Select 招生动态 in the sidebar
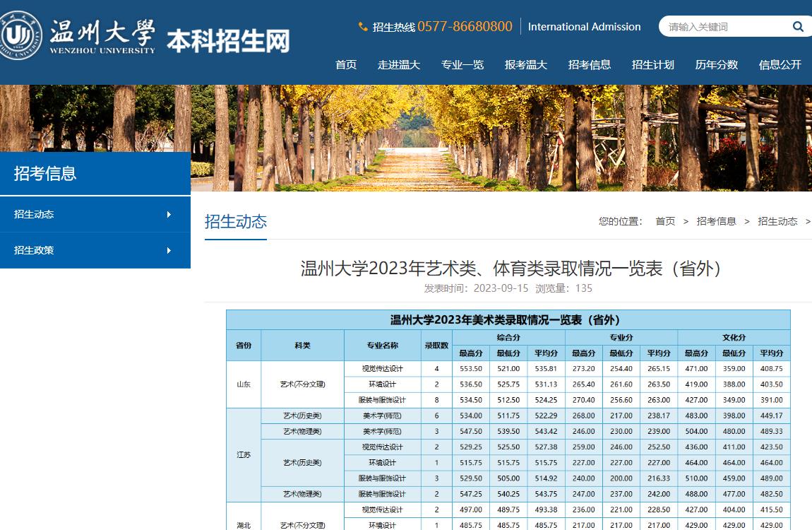The image size is (812, 530). click(x=95, y=215)
